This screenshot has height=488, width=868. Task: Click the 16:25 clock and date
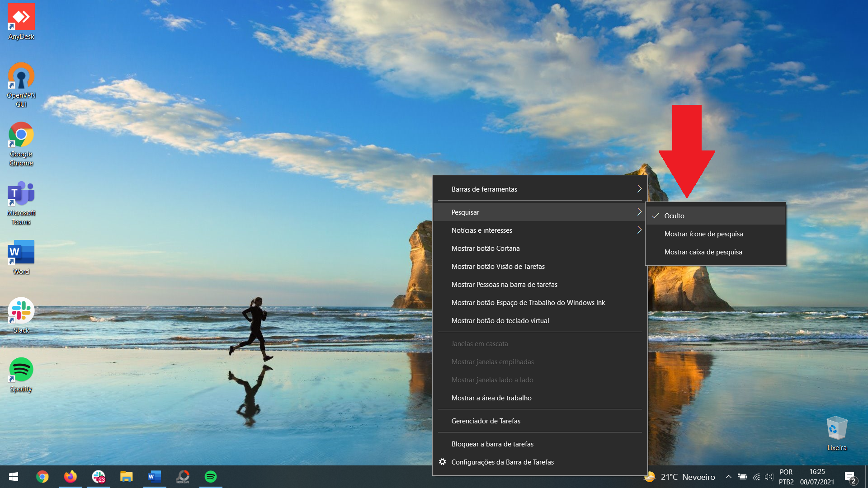[817, 477]
